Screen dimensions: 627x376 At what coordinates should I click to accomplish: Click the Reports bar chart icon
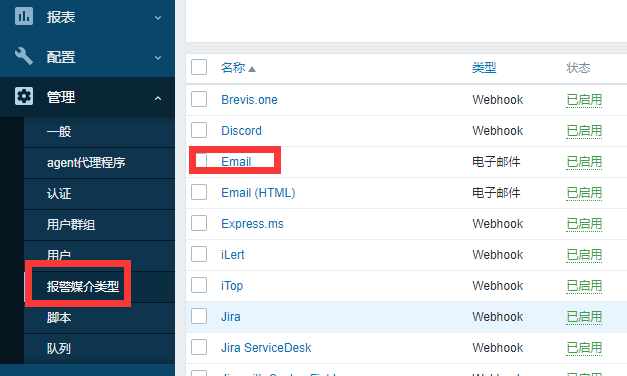click(24, 16)
